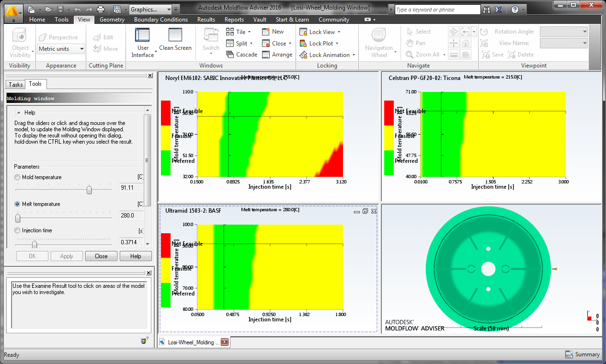Screen dimensions: 606x364
Task: Click the keyword search input field
Action: tap(437, 10)
